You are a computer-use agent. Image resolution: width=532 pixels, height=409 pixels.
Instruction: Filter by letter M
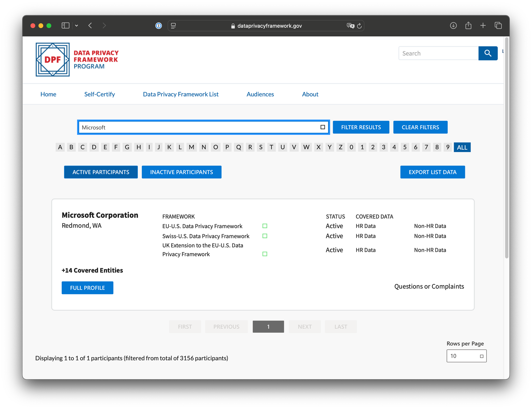pyautogui.click(x=192, y=147)
